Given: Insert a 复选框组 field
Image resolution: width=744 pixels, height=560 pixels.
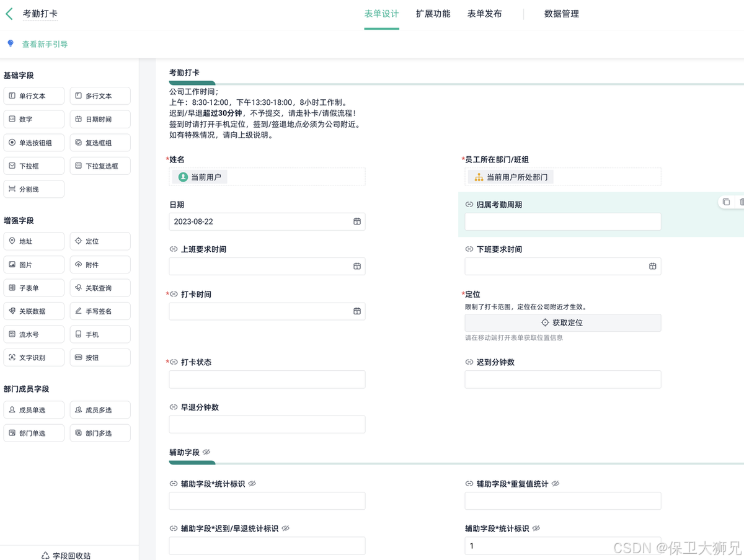Looking at the screenshot, I should coord(100,143).
